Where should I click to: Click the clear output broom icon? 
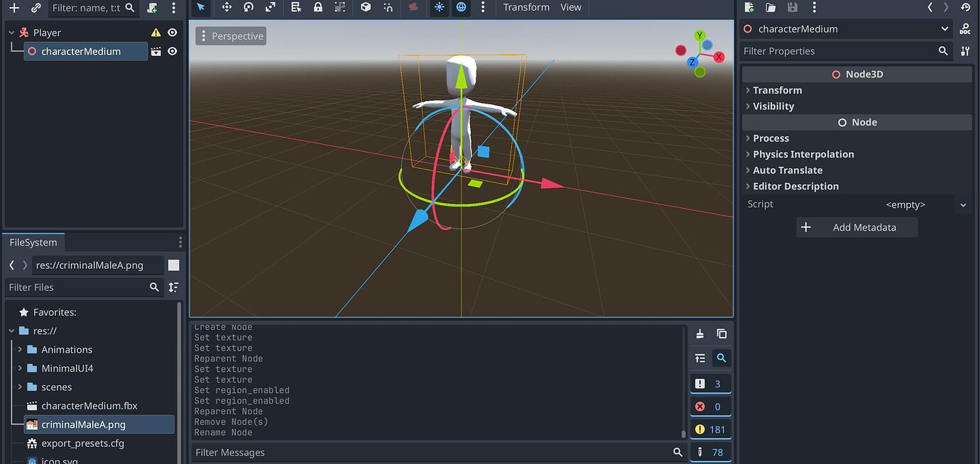(700, 333)
